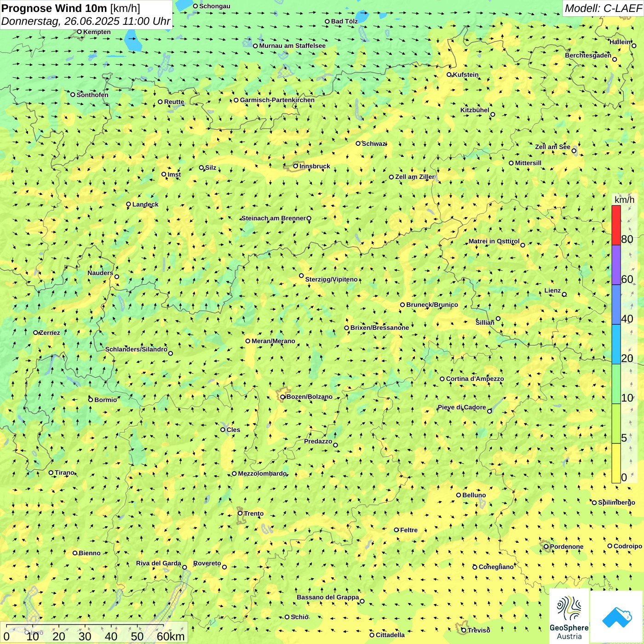Click the Kitzbühel city marker
Viewport: 644px width, 644px height.
(x=493, y=115)
